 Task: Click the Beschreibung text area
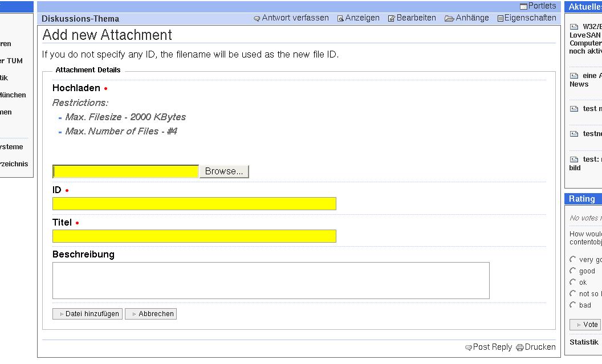271,280
